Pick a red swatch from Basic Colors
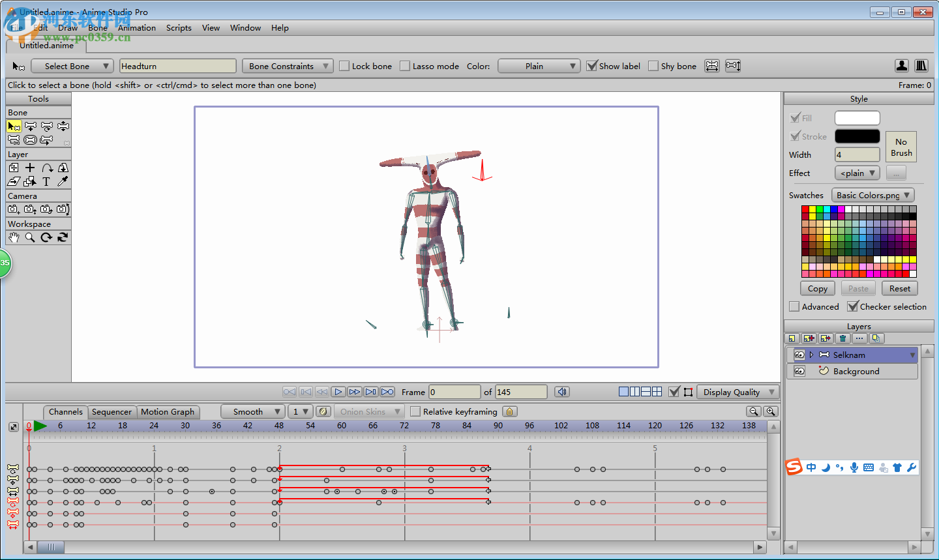This screenshot has width=939, height=560. [x=804, y=210]
